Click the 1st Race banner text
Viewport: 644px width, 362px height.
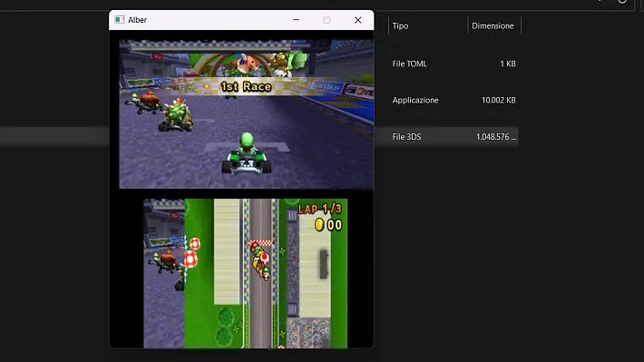coord(246,86)
